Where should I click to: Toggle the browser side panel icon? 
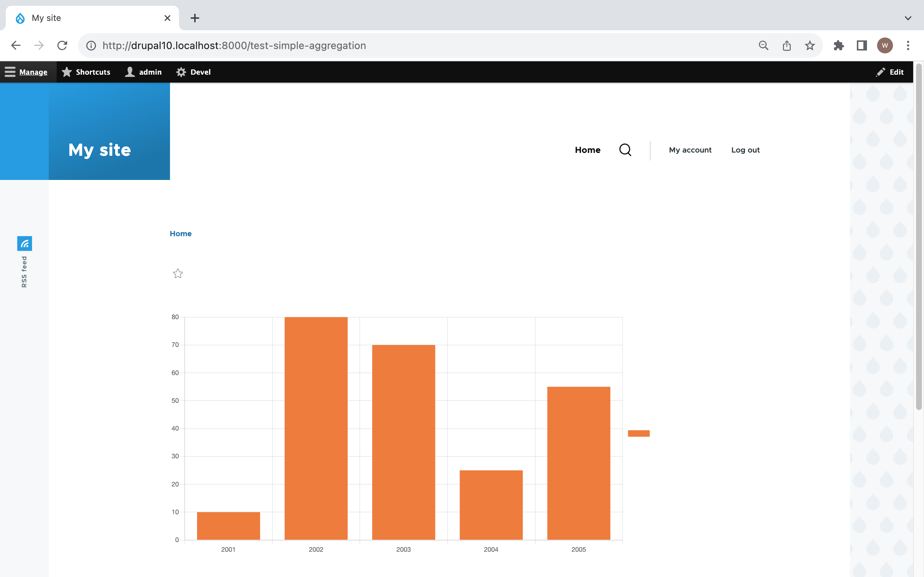coord(862,45)
